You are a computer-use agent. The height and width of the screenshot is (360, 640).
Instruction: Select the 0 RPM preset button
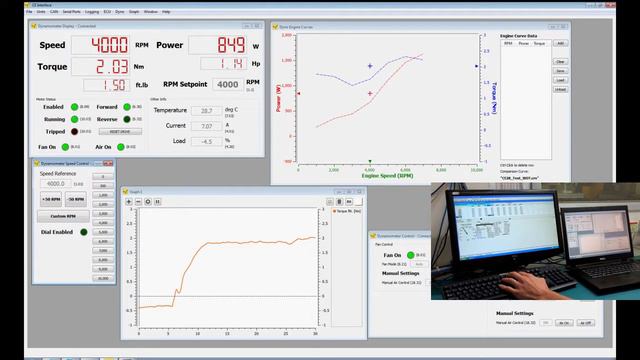pyautogui.click(x=103, y=177)
